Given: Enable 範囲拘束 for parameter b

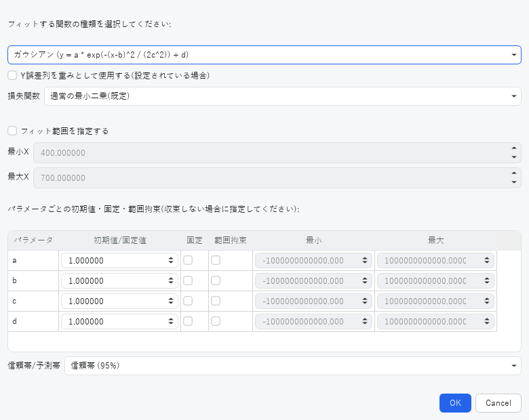Looking at the screenshot, I should (216, 280).
